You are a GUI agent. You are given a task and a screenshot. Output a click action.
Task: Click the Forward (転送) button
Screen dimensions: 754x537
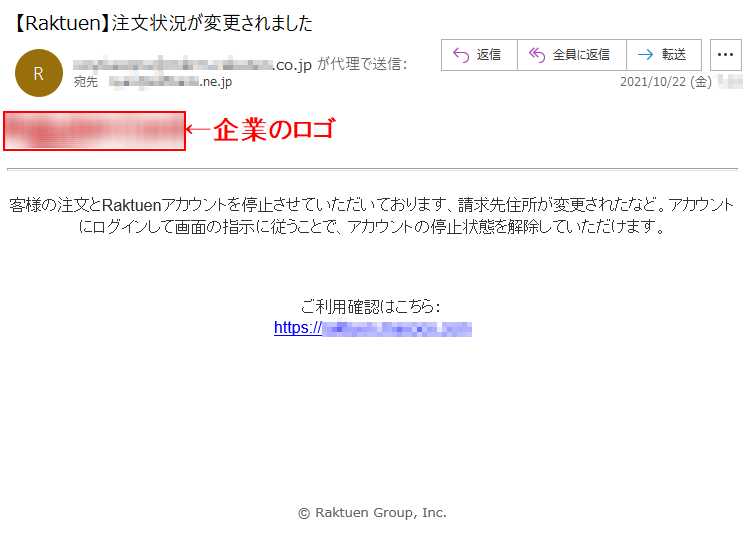(664, 55)
